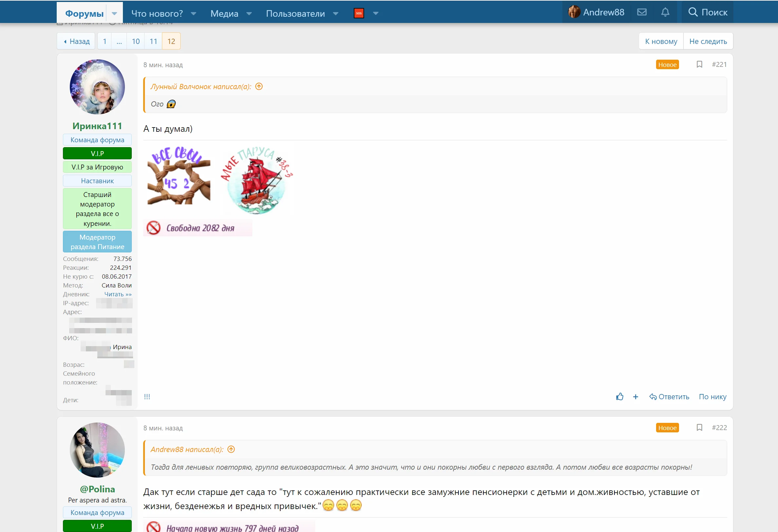Open the search magnifier Поиск
The width and height of the screenshot is (778, 532).
[x=707, y=12]
